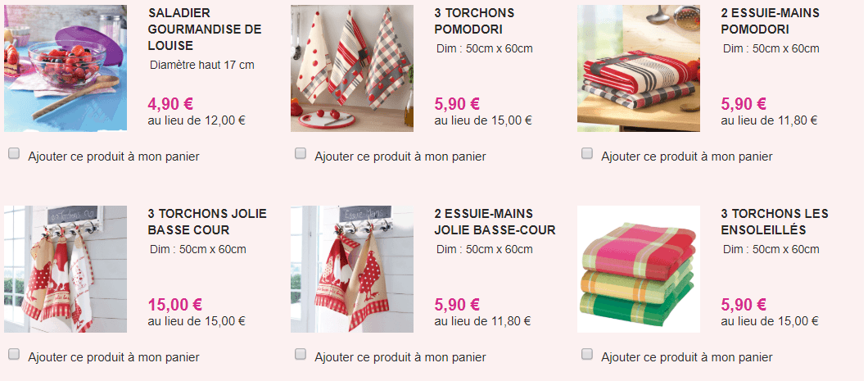Tick the checkbox under 3 Torchons Pomodori

pyautogui.click(x=300, y=154)
